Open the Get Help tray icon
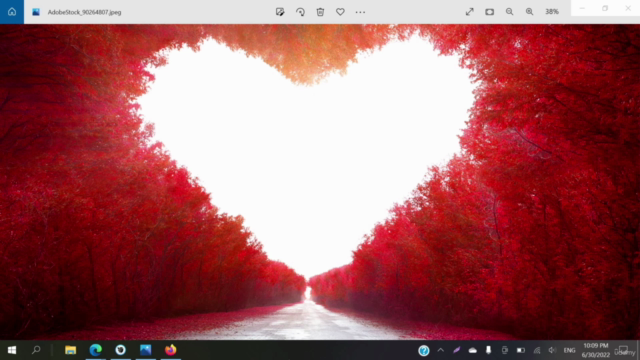The height and width of the screenshot is (360, 640). [x=424, y=350]
